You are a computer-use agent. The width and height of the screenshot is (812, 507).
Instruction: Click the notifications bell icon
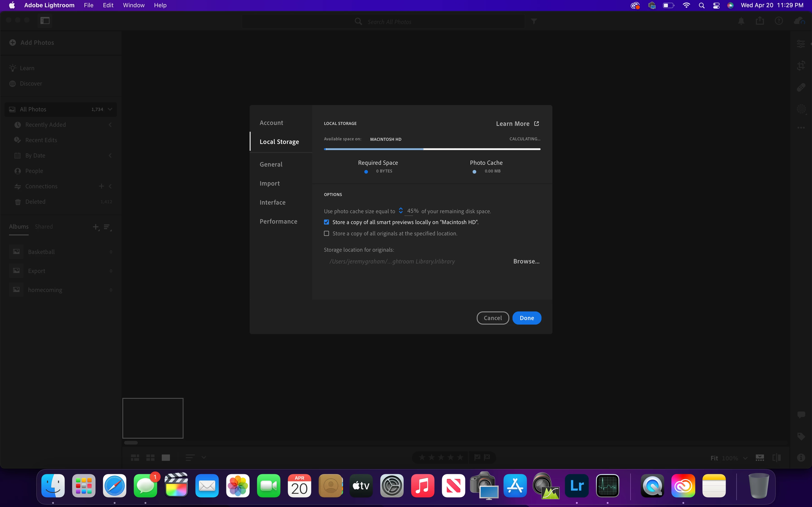(741, 21)
